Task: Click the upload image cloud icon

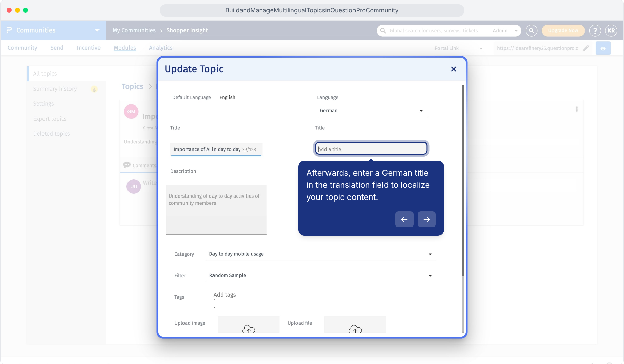Action: [249, 329]
